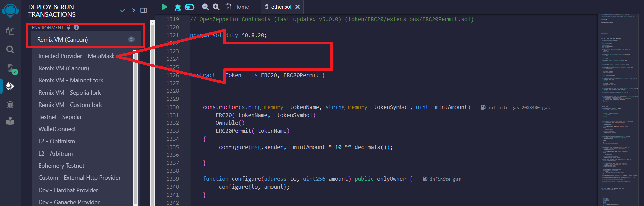Viewport: 644px width, 206px height.
Task: Click the zoom in magnifier icon
Action: 216,7
